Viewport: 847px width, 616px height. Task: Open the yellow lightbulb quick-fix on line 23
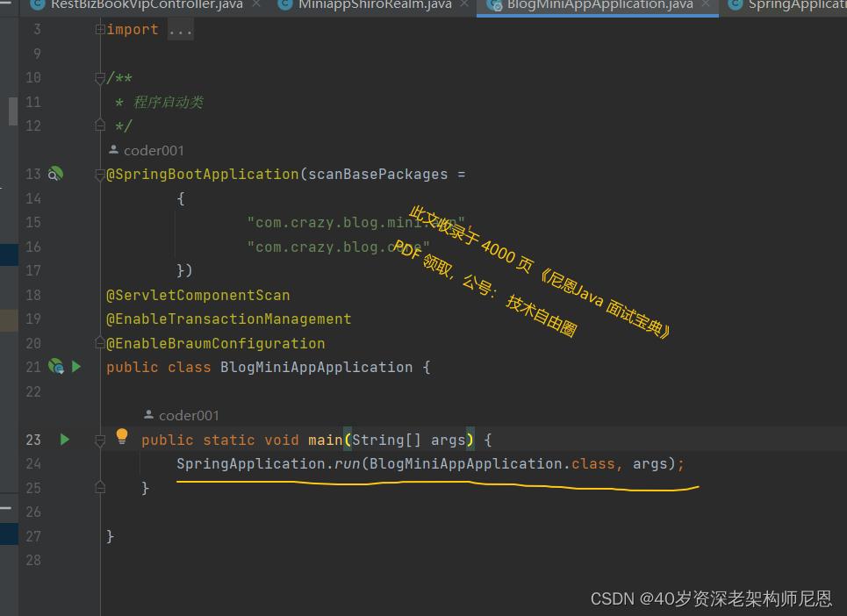click(122, 436)
